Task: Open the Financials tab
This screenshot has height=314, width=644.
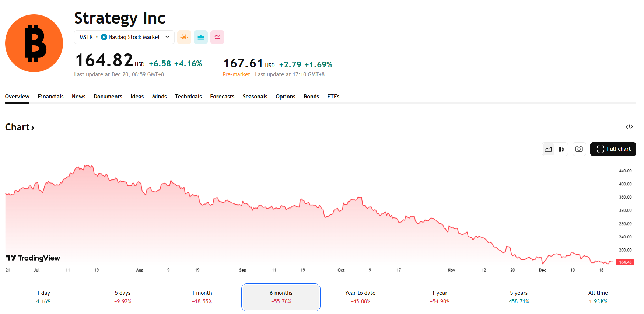Action: 50,97
